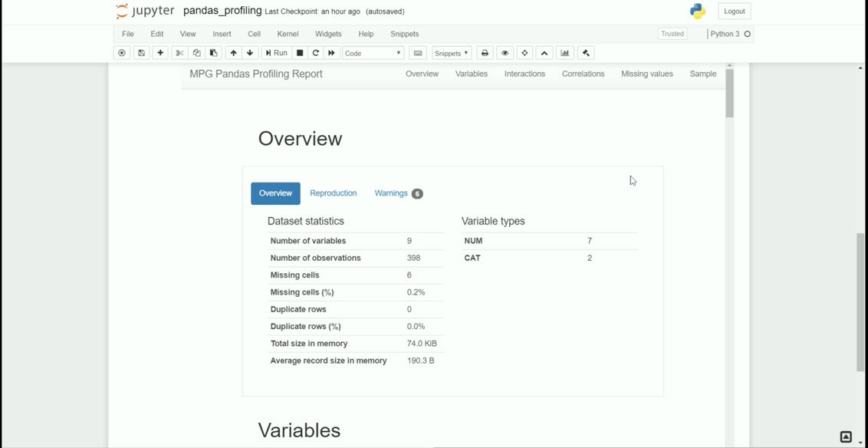Jump to Correlations in report navbar
Screen dimensions: 868x448
pyautogui.click(x=583, y=74)
